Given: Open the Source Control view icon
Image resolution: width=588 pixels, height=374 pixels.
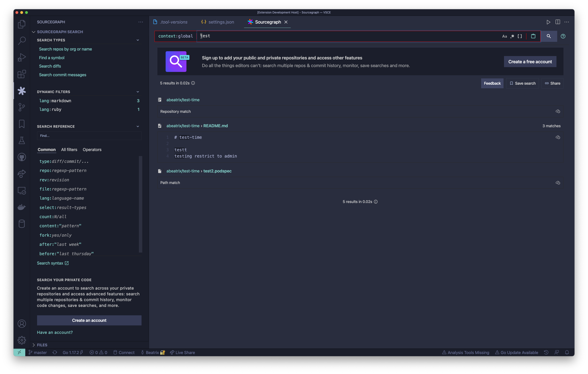Looking at the screenshot, I should click(x=21, y=107).
